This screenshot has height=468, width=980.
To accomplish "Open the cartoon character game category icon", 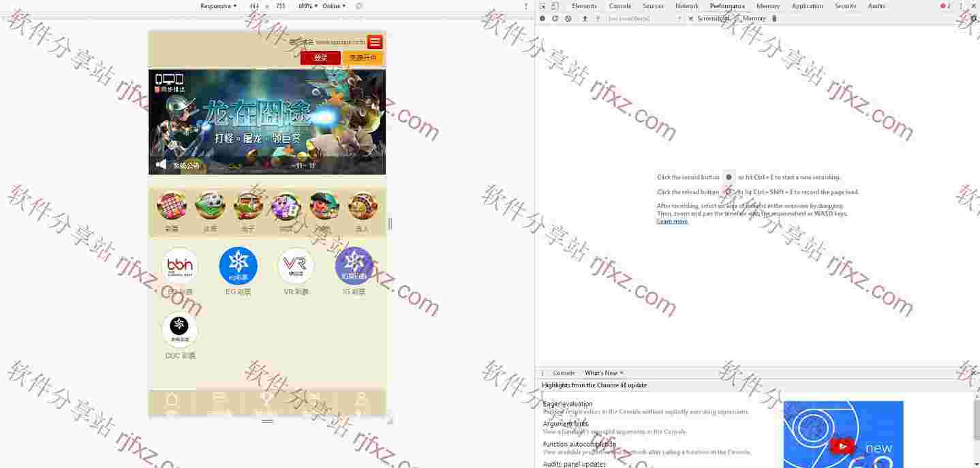I will tap(324, 206).
